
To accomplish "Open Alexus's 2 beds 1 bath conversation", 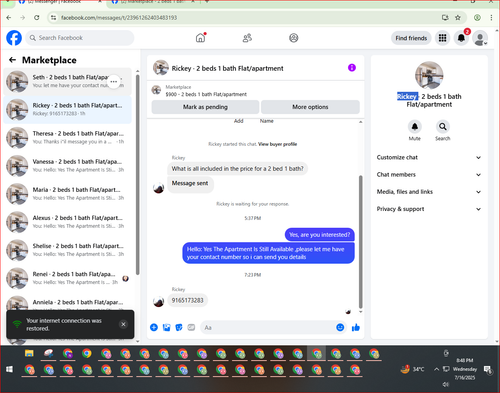I will tap(67, 222).
